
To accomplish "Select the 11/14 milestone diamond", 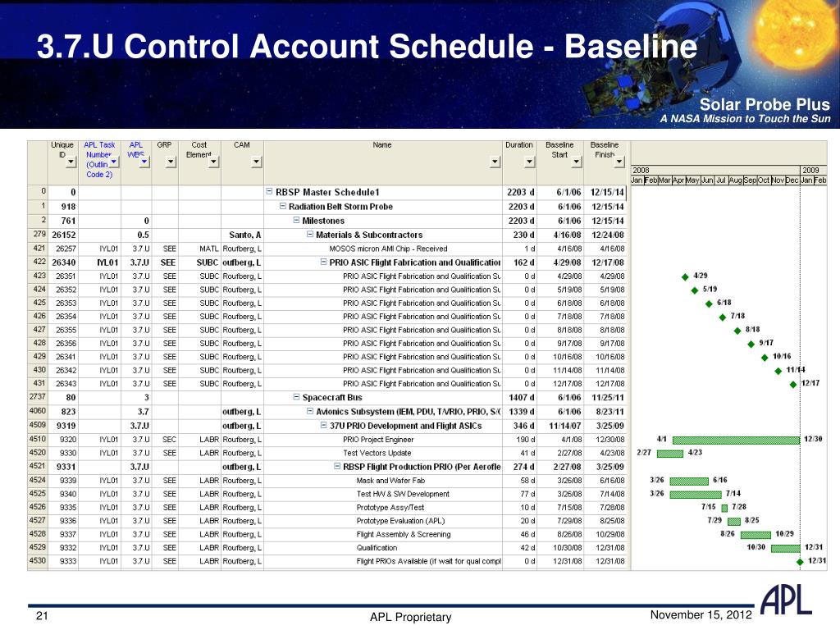I will click(778, 371).
